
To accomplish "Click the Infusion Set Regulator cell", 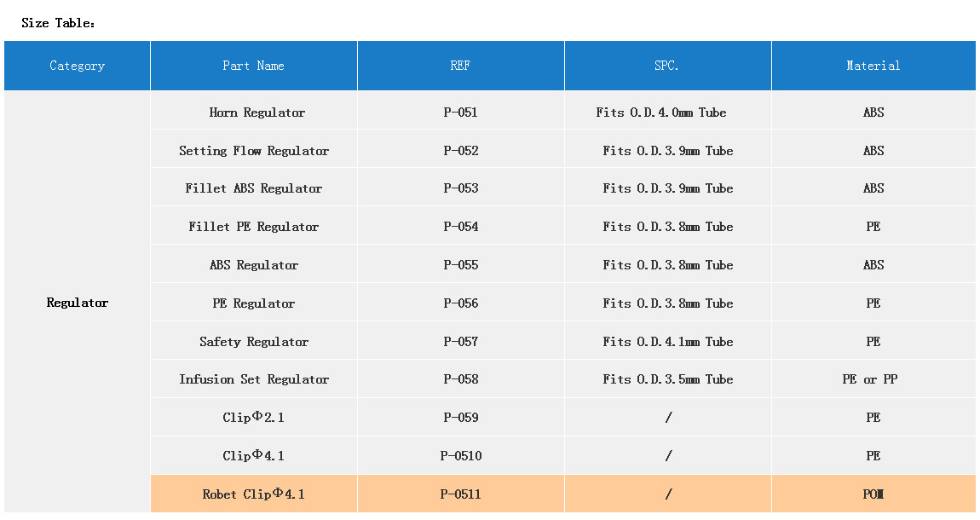I will tap(254, 379).
